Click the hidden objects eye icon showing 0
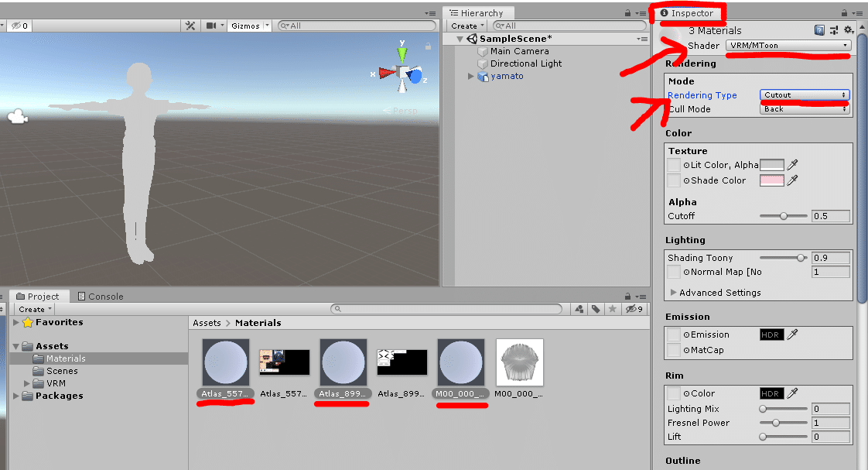 20,26
